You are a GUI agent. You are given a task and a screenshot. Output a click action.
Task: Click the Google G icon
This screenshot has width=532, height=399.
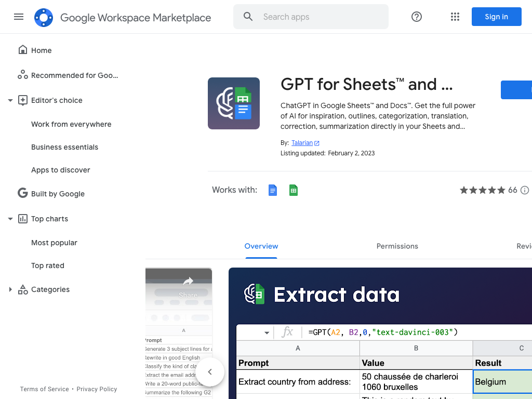point(23,193)
